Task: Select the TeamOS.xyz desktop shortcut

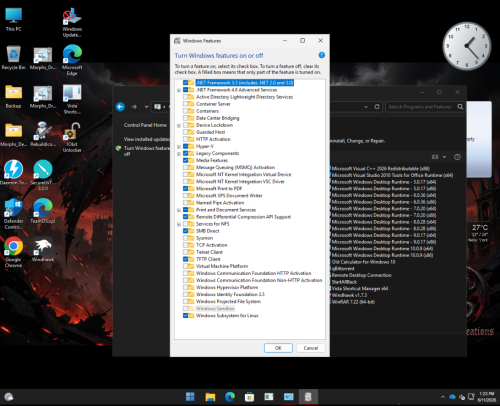Action: coord(43,211)
